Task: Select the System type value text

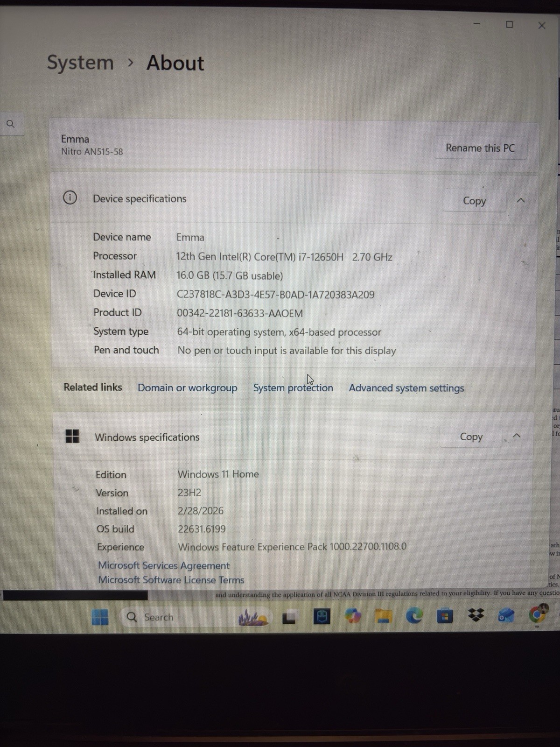Action: pos(279,332)
